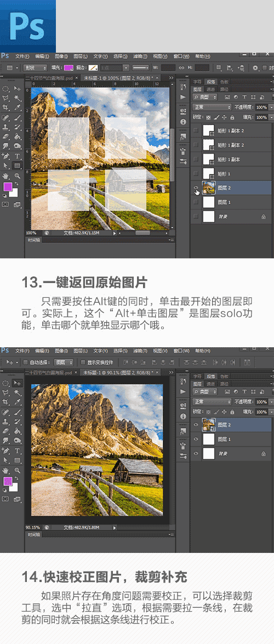Click 不透明度 100% field above 矩形 layers
This screenshot has width=274, height=644.
click(261, 107)
